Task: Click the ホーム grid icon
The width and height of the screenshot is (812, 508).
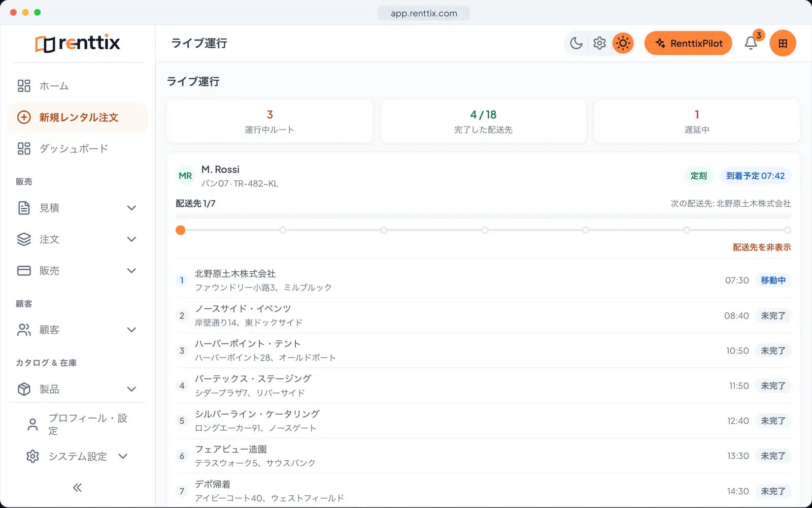Action: (x=24, y=86)
